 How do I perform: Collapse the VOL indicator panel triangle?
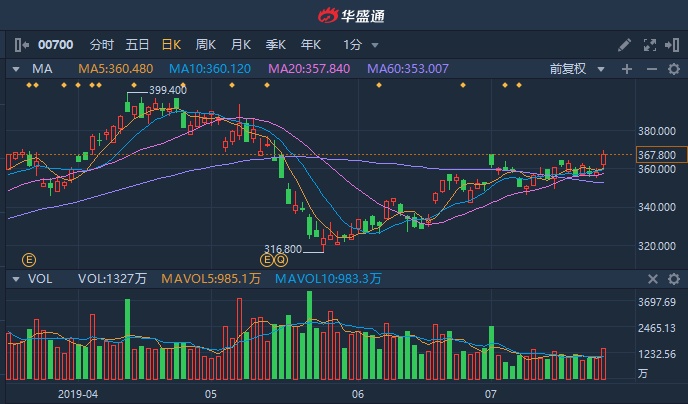[x=16, y=280]
